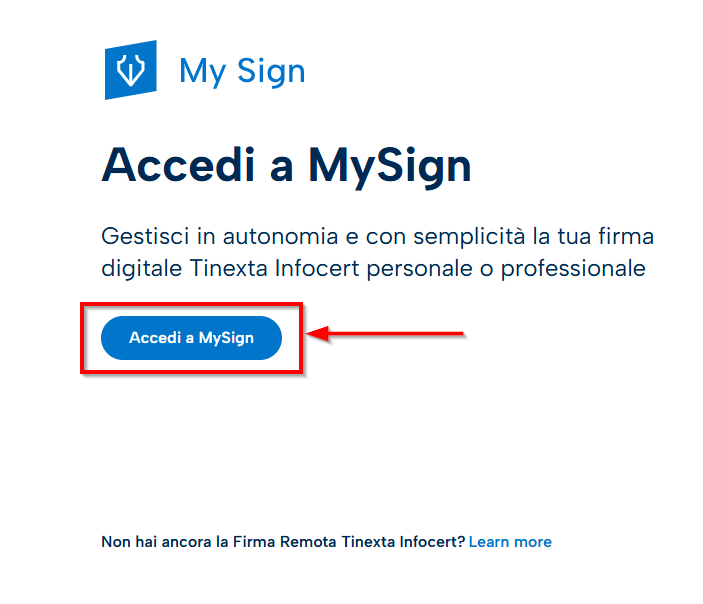This screenshot has width=703, height=604.
Task: Click the word "Gestisci" in the description
Action: click(142, 237)
